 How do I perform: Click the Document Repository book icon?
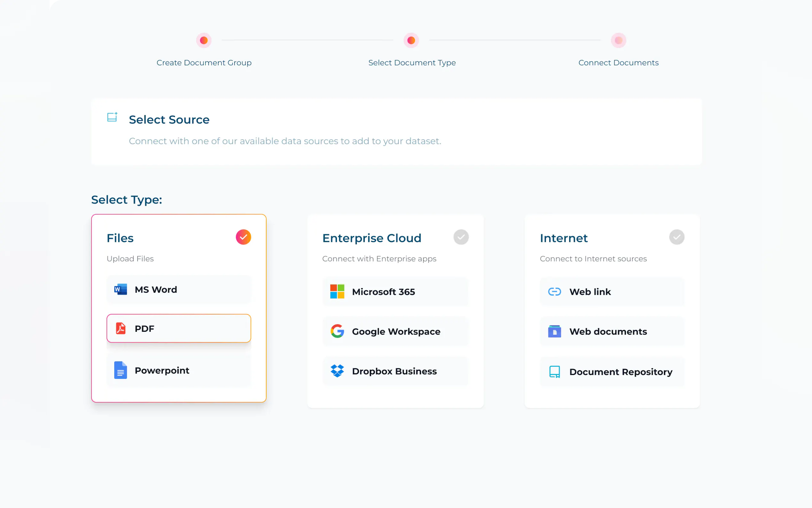554,372
